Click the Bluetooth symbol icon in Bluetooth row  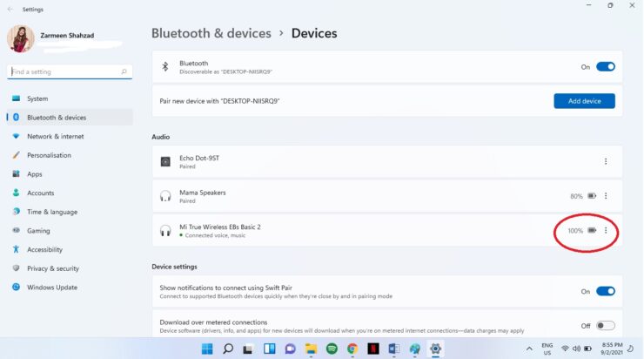[165, 66]
